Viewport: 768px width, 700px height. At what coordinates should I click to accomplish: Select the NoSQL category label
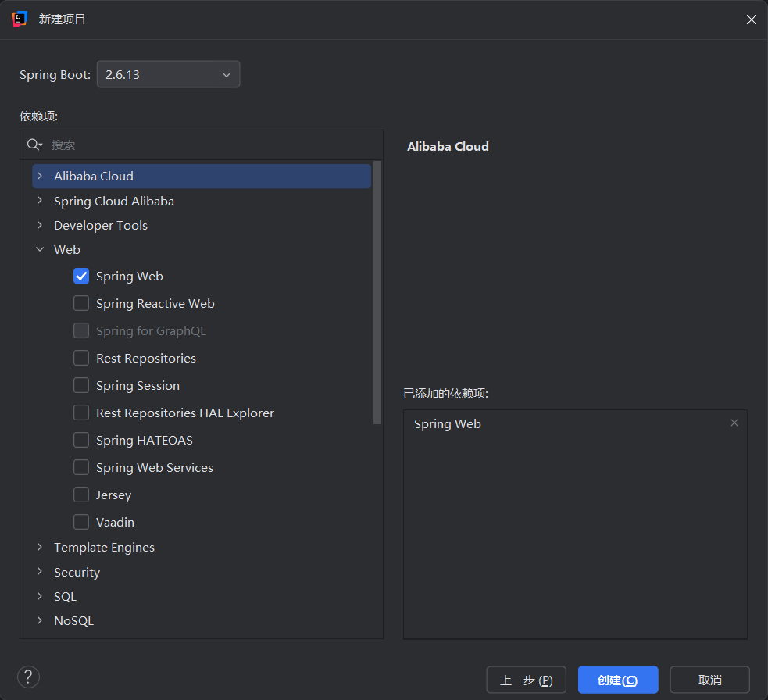coord(74,620)
